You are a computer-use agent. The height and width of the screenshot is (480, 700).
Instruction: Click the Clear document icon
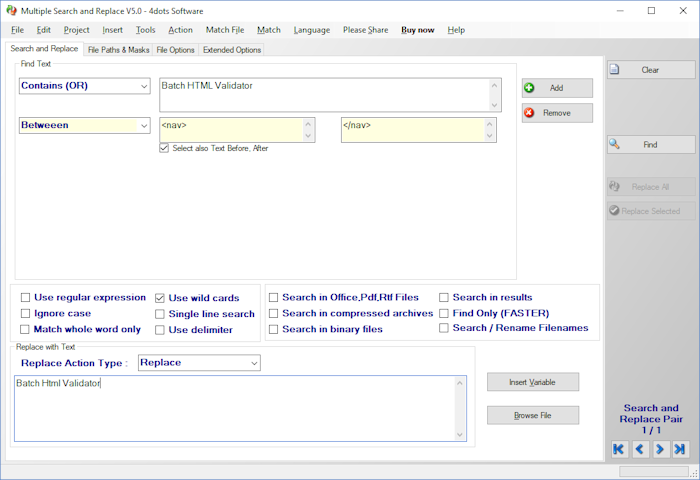click(615, 70)
